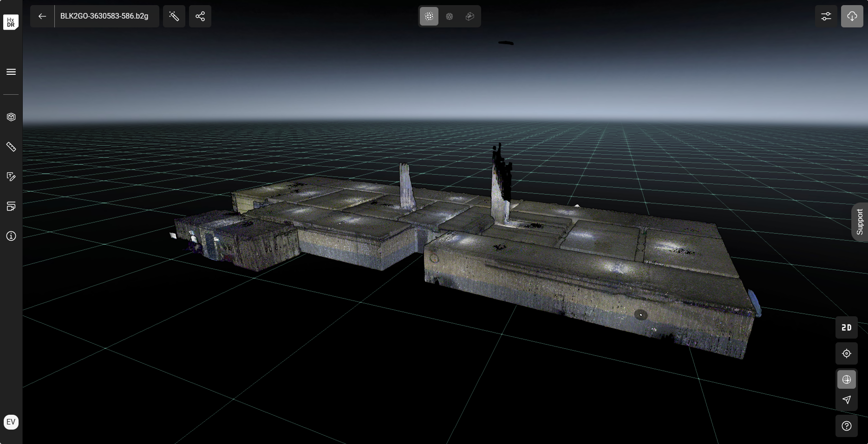The height and width of the screenshot is (444, 868).
Task: Click the waypoint marker on the model
Action: 641,315
